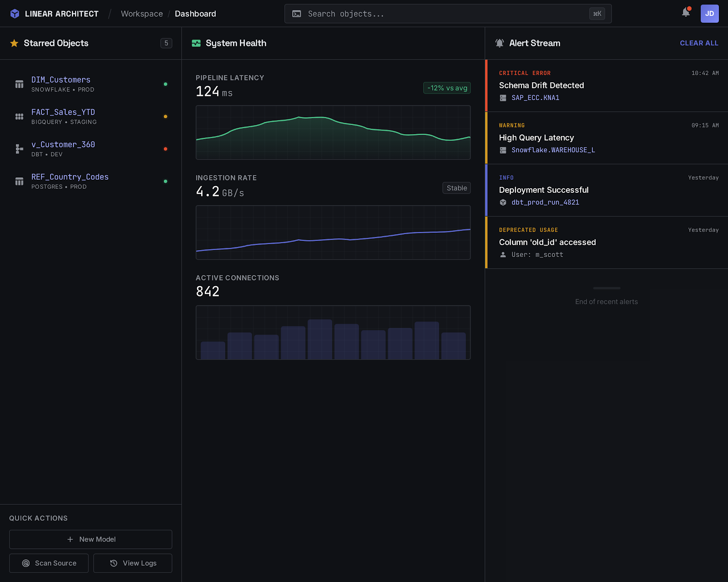Click the Alert Stream megaphone icon
Image resolution: width=728 pixels, height=582 pixels.
(x=500, y=43)
